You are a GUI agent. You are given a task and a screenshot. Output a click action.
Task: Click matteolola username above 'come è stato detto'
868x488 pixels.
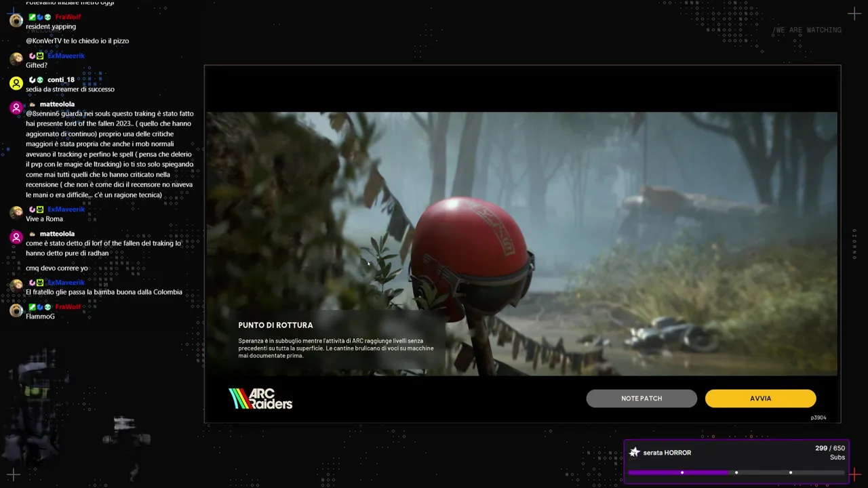[57, 234]
